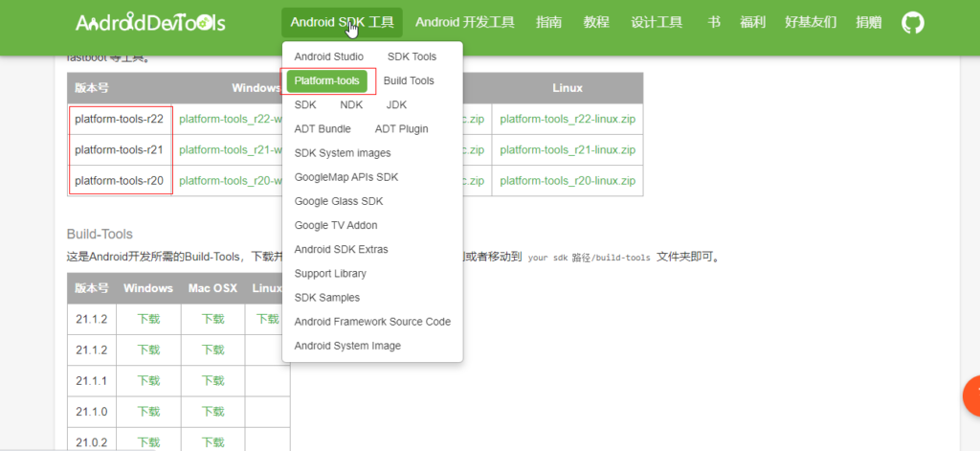This screenshot has height=451, width=980.
Task: Go to the 捐赠 page
Action: [869, 22]
